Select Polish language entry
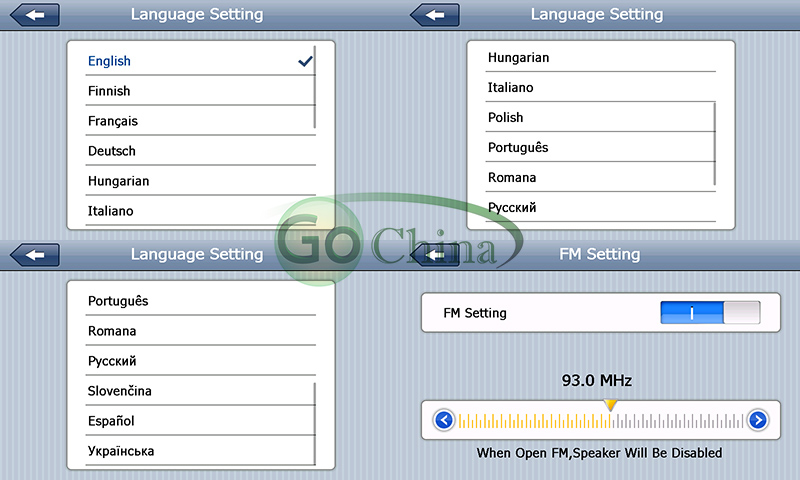This screenshot has height=480, width=800. pos(506,117)
